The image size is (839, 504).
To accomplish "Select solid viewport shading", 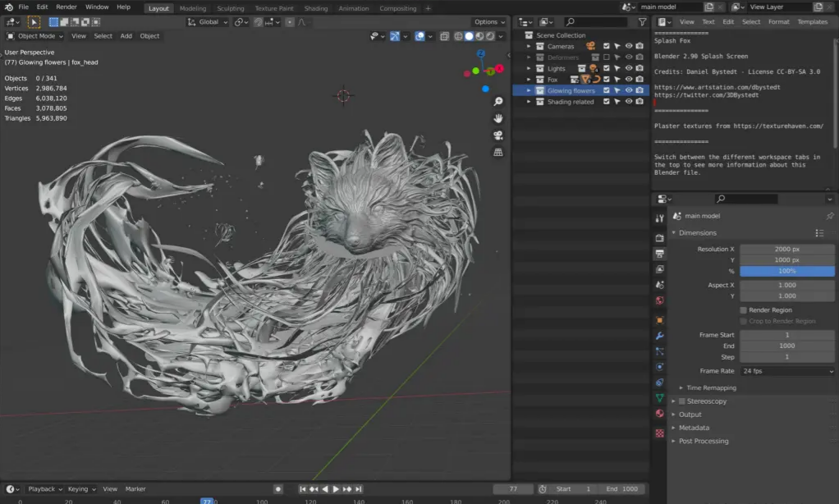I will click(470, 36).
